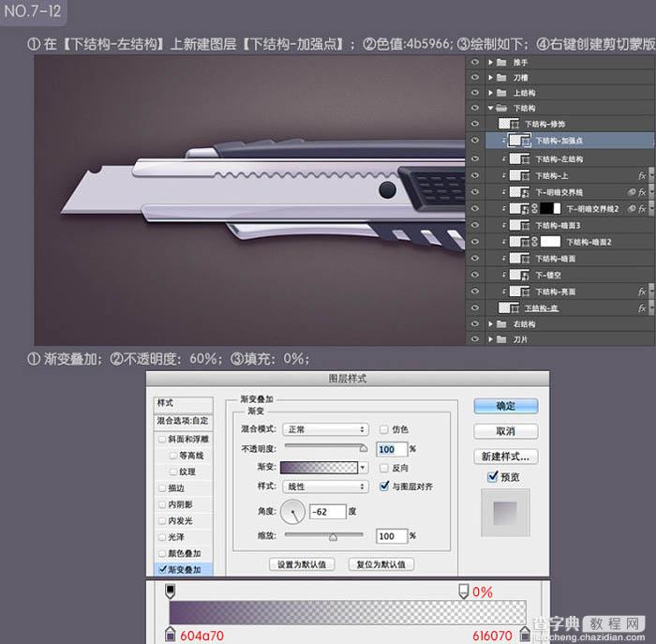Click the 不透明度 opacity slider handle
The width and height of the screenshot is (656, 644).
(364, 449)
